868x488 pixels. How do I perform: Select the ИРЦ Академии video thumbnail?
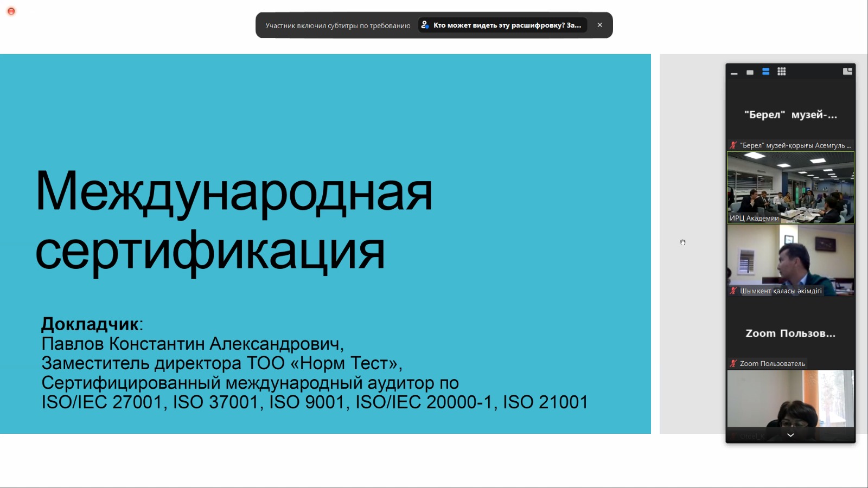coord(790,187)
